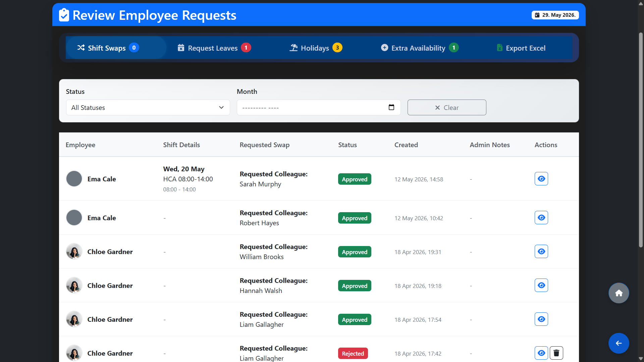This screenshot has height=362, width=644.
Task: Click the Created column header
Action: pyautogui.click(x=406, y=145)
